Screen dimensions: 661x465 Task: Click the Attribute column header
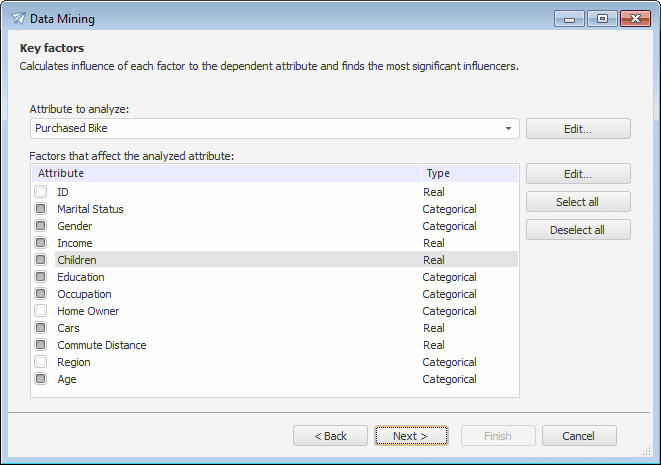tap(226, 174)
